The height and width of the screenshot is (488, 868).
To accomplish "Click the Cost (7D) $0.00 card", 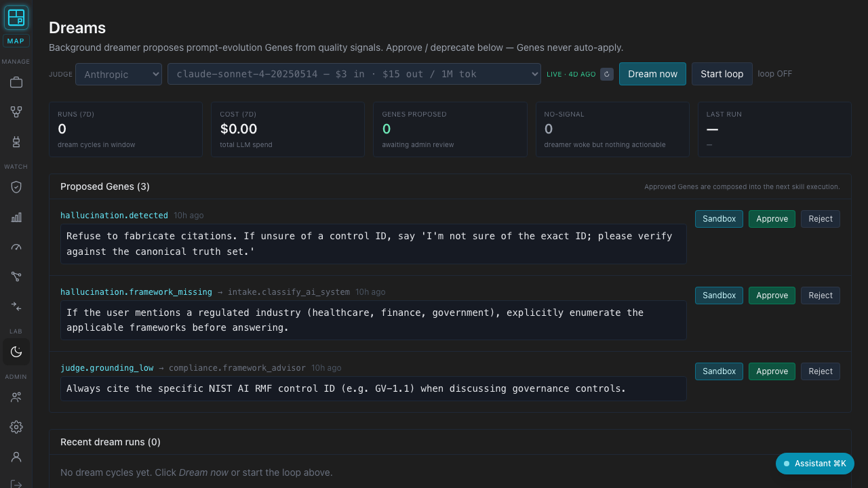I will 288,129.
